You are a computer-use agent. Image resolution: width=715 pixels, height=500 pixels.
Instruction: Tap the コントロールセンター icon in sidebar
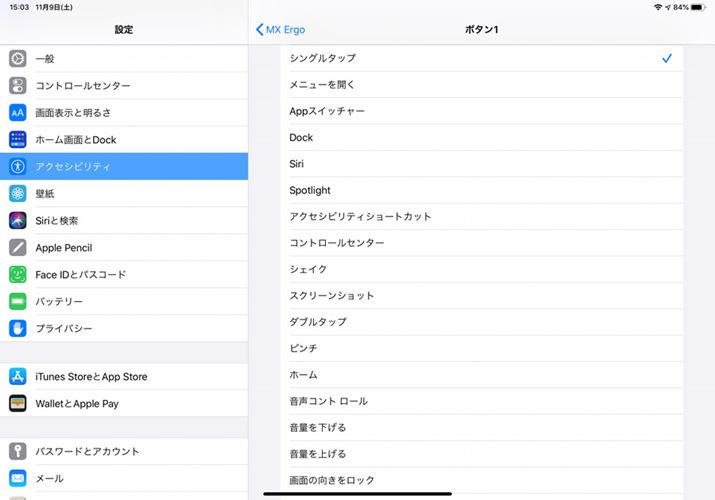pyautogui.click(x=18, y=86)
